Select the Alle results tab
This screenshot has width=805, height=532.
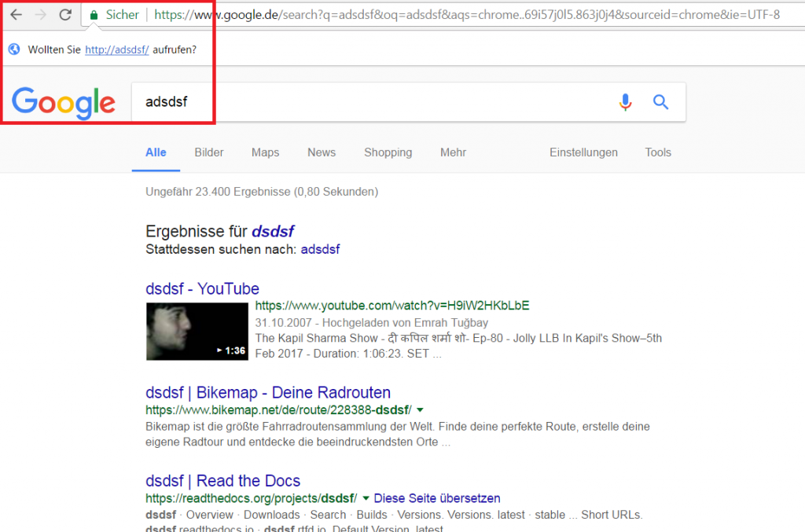(156, 152)
